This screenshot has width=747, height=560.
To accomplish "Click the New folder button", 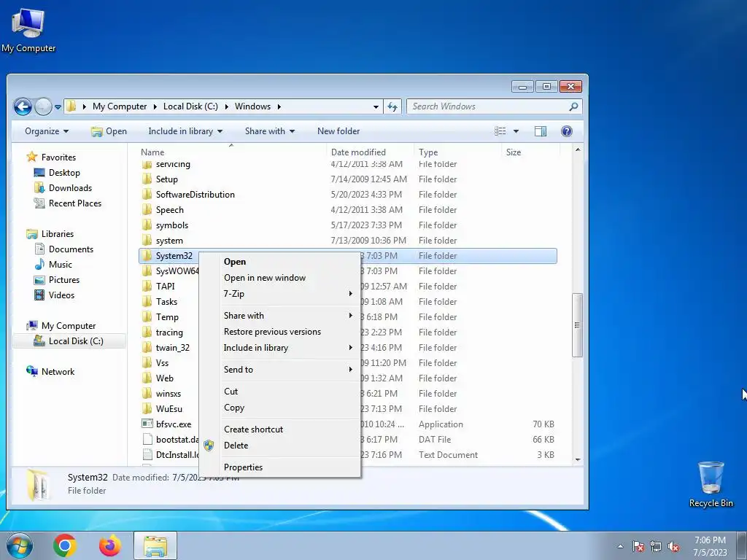I will tap(338, 131).
